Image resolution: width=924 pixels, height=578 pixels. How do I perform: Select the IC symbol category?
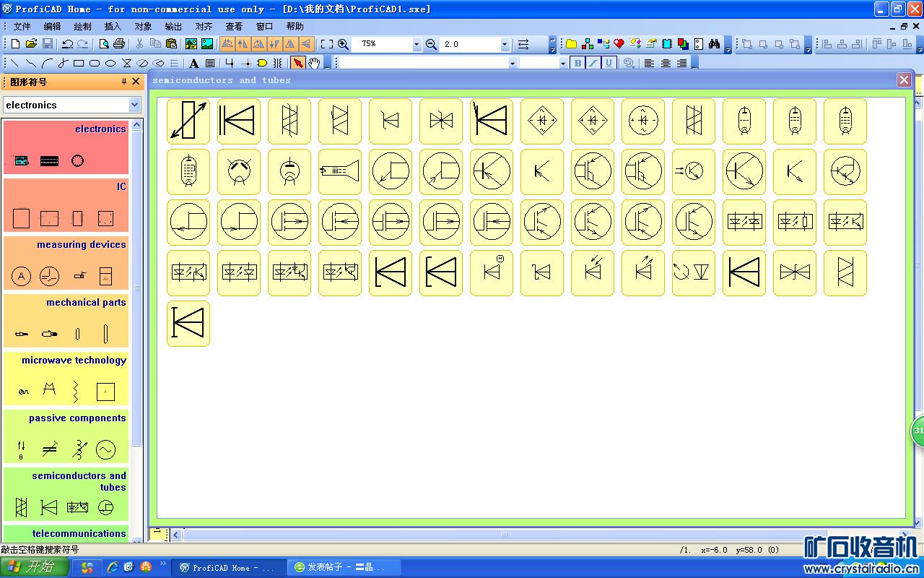tap(66, 204)
